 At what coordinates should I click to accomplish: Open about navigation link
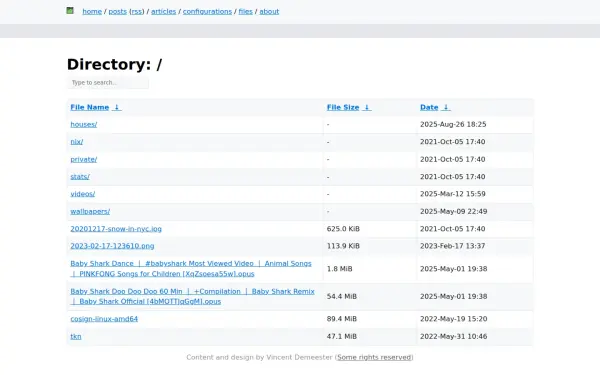[269, 11]
